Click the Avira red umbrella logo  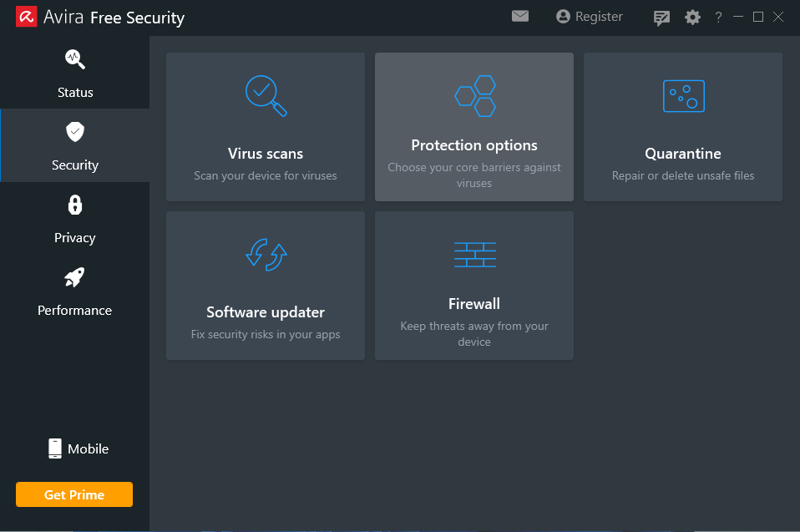tap(27, 17)
